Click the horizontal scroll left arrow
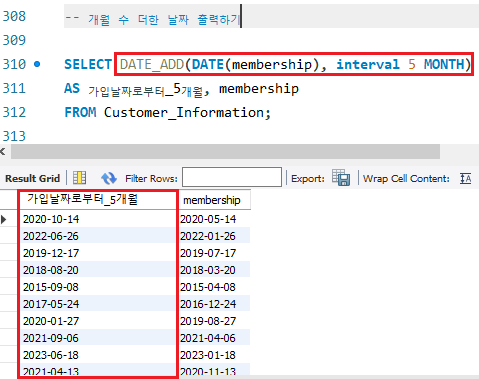Image resolution: width=479 pixels, height=379 pixels. point(3,152)
